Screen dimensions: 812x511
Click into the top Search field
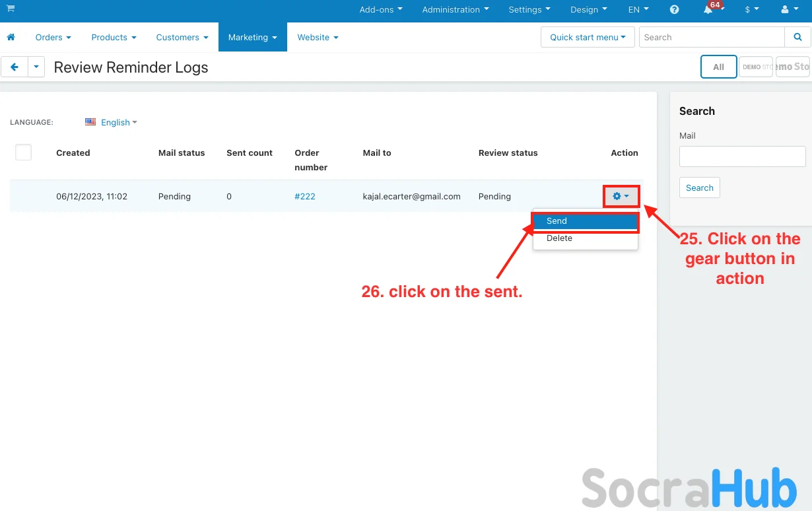712,37
